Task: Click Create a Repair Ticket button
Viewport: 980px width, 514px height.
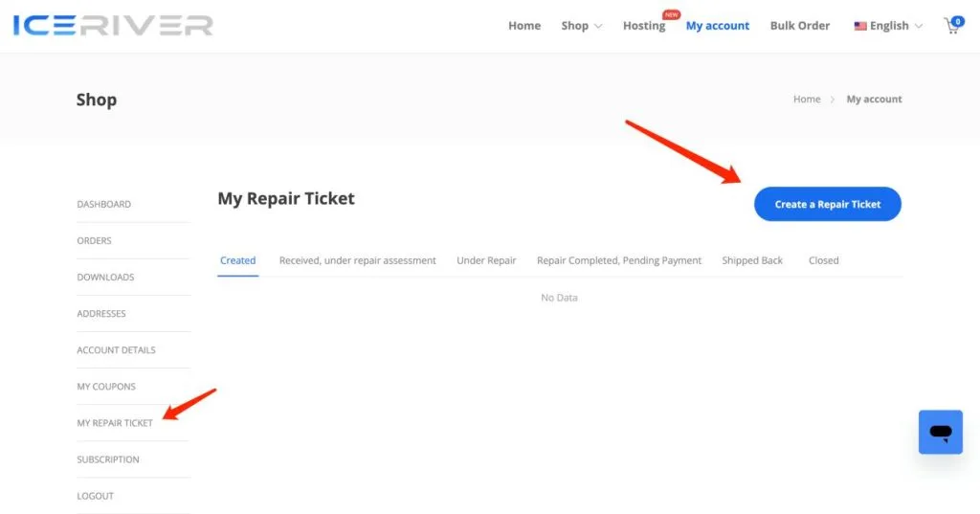Action: pyautogui.click(x=827, y=204)
